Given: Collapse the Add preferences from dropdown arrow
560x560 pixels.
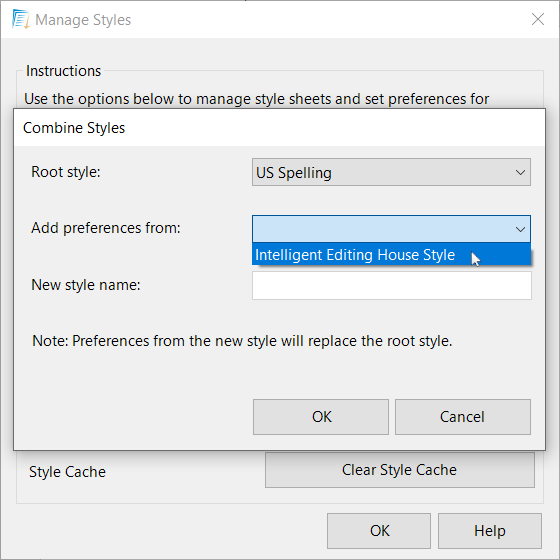Looking at the screenshot, I should pyautogui.click(x=520, y=229).
